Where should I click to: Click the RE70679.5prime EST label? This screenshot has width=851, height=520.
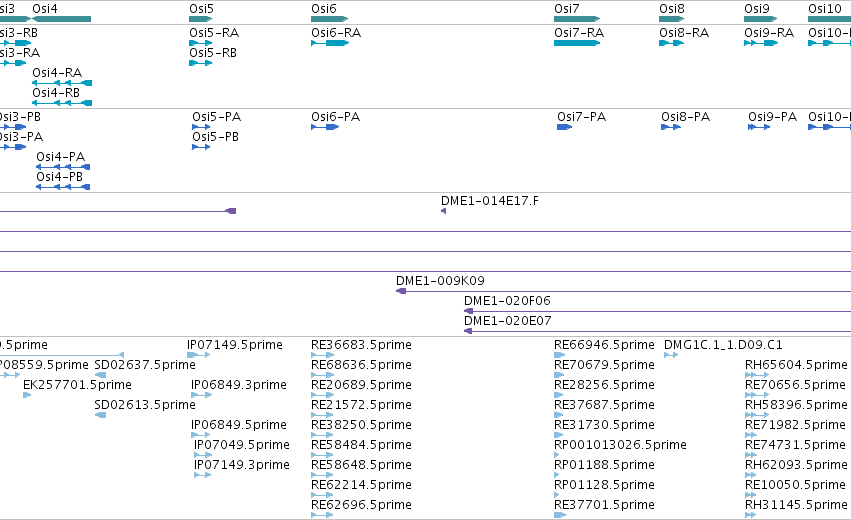pos(604,365)
